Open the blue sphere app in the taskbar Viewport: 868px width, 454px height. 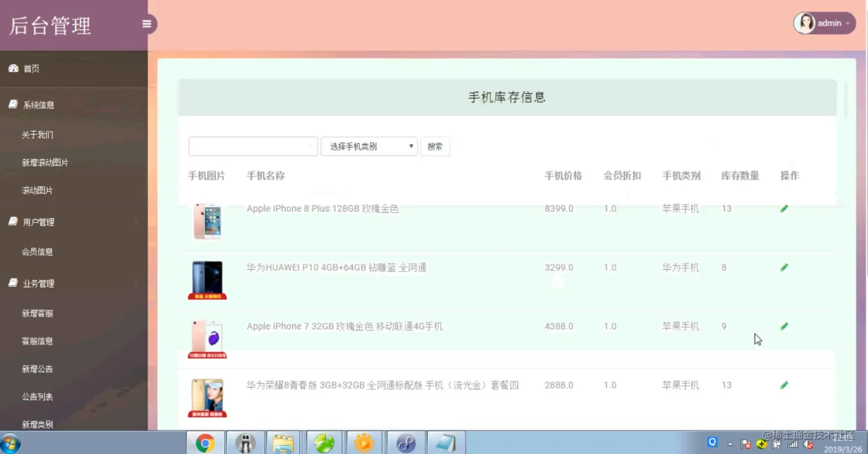405,443
